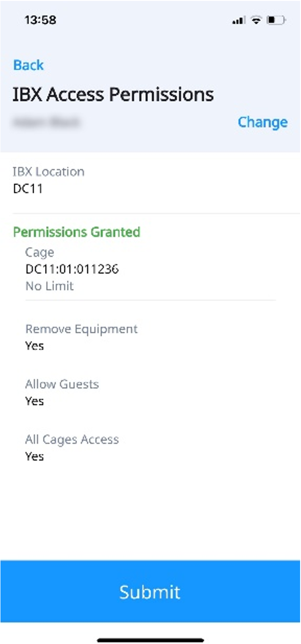
Task: Tap the DC11 location value
Action: pos(28,189)
